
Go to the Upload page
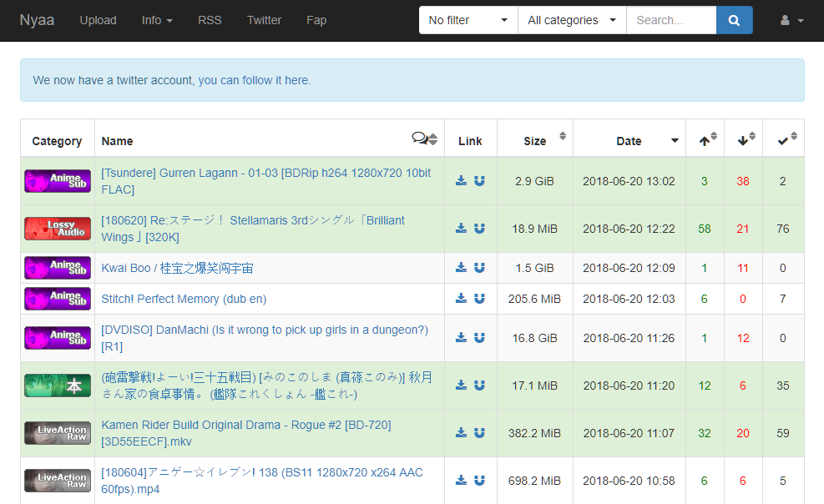coord(99,20)
